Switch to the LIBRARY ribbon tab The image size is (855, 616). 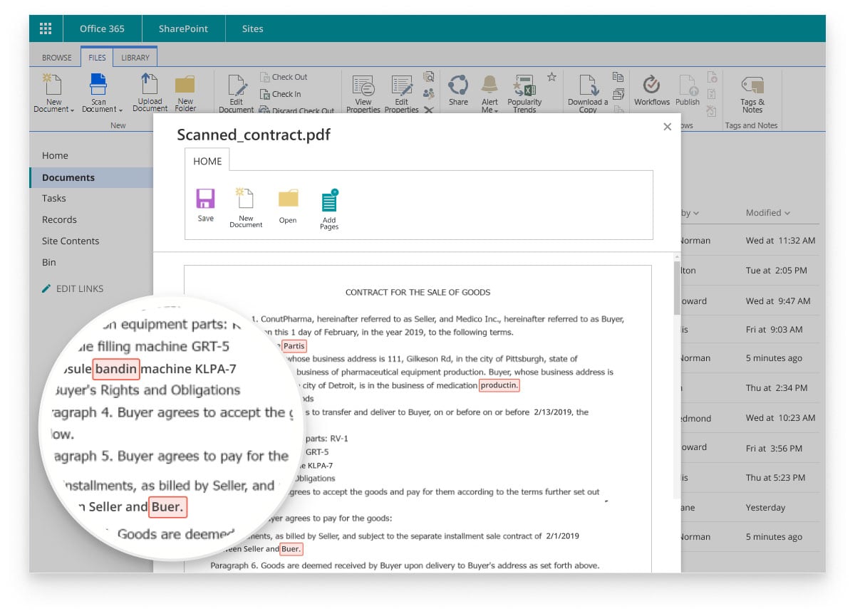pyautogui.click(x=135, y=58)
